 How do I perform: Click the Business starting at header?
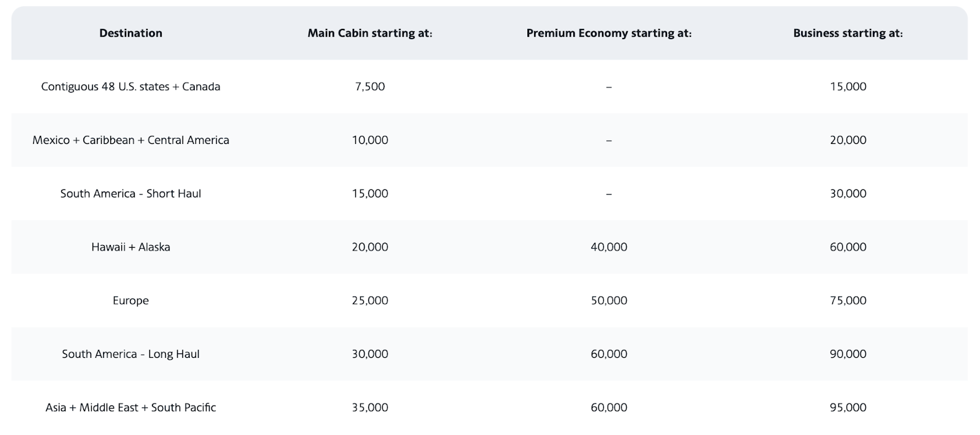click(848, 33)
